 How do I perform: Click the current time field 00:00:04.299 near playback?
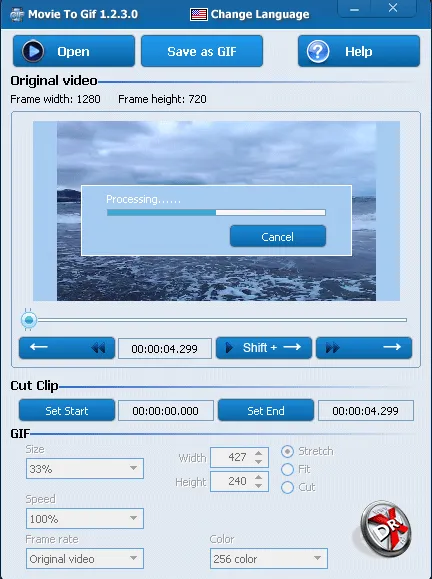165,349
